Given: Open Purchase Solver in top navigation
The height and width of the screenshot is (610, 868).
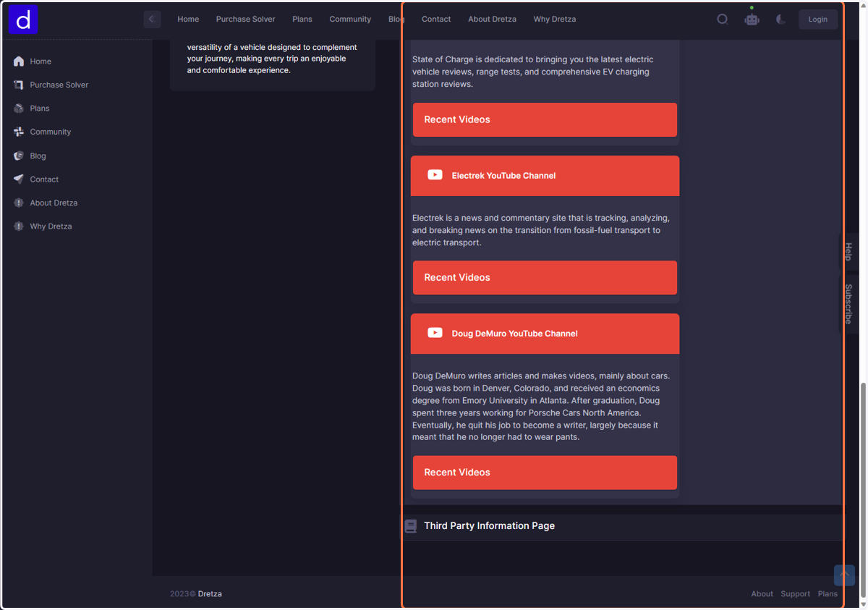Looking at the screenshot, I should (x=245, y=20).
